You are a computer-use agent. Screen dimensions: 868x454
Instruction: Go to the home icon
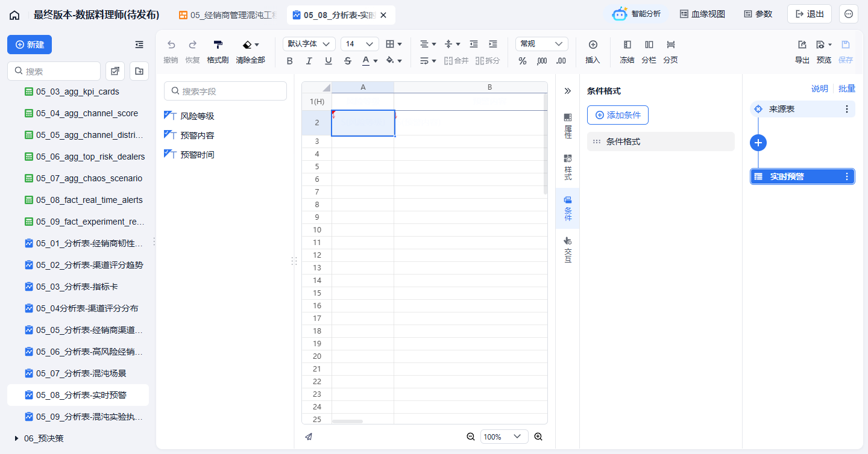pyautogui.click(x=14, y=15)
